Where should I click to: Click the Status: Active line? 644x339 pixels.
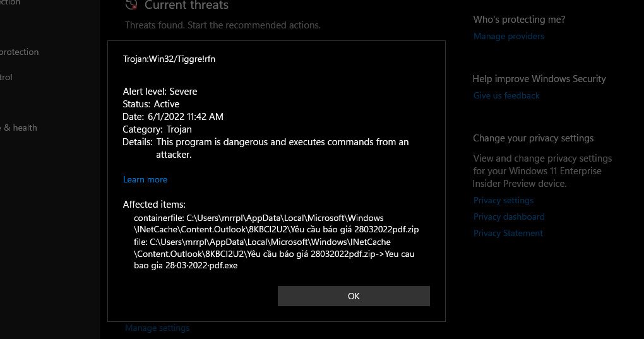click(x=151, y=104)
